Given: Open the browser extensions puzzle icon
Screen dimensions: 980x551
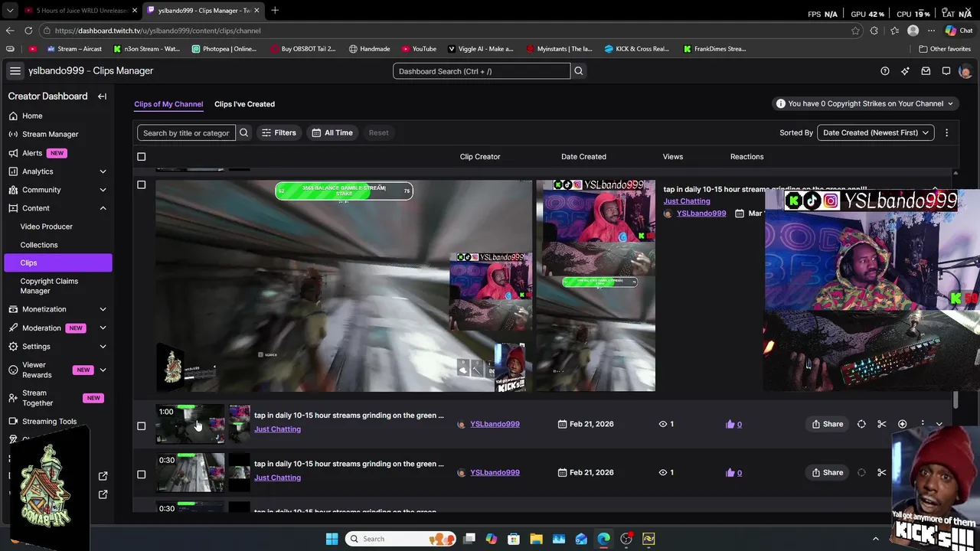Looking at the screenshot, I should click(x=874, y=31).
